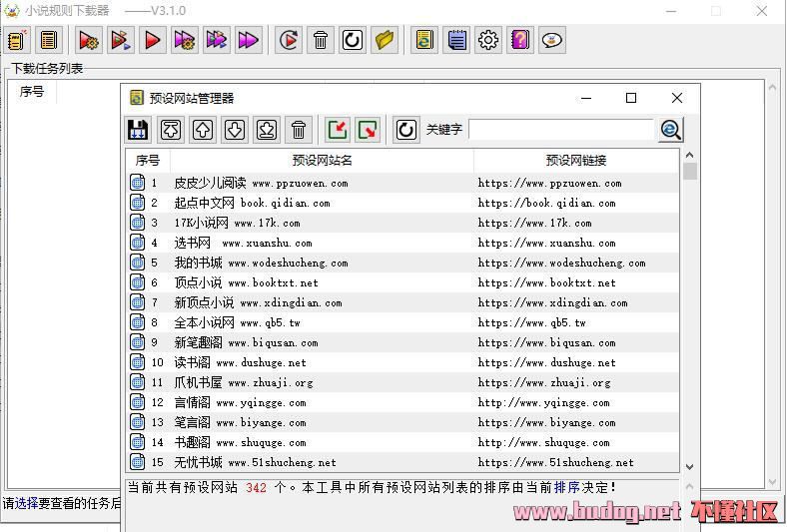The width and height of the screenshot is (787, 532).
Task: Select row 言情阁 www.yqingge.com
Action: click(x=402, y=402)
